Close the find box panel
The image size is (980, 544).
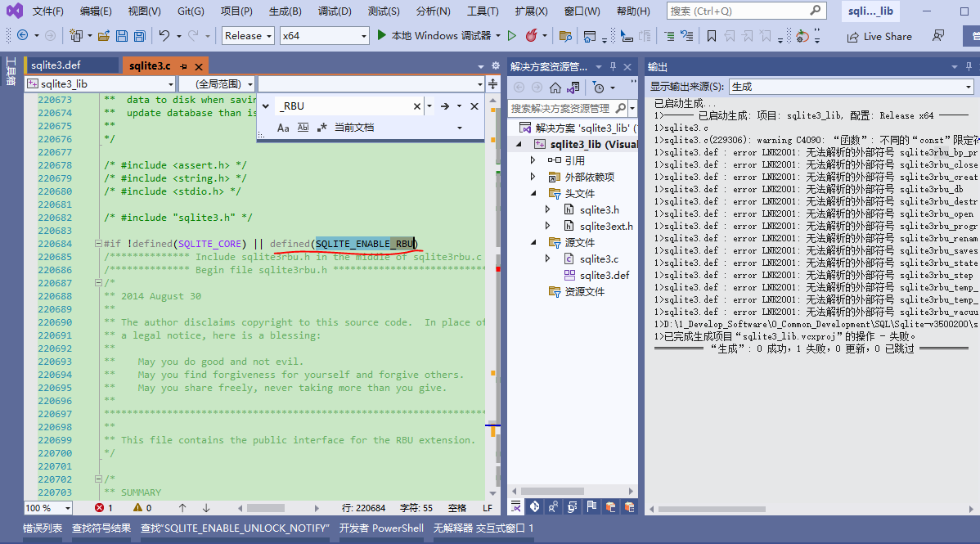[474, 106]
